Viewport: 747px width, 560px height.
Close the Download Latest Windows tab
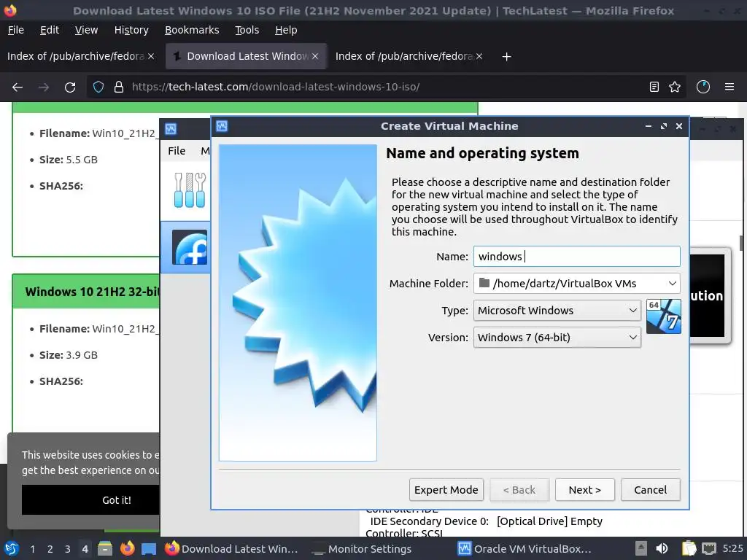pyautogui.click(x=315, y=56)
